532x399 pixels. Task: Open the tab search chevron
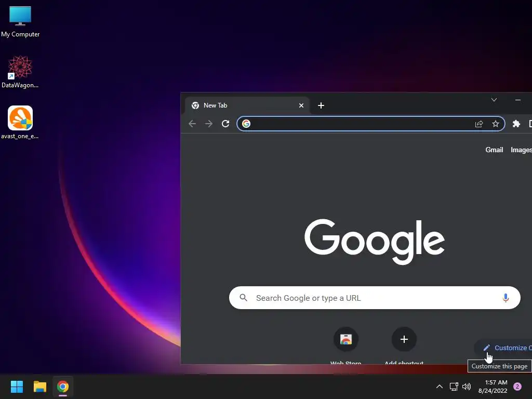(x=494, y=100)
